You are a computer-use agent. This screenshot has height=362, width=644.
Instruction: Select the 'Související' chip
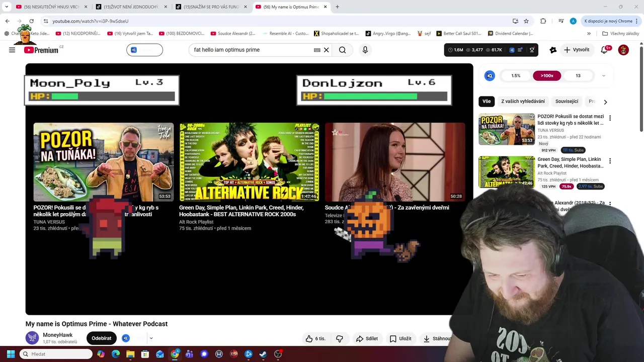pyautogui.click(x=567, y=101)
